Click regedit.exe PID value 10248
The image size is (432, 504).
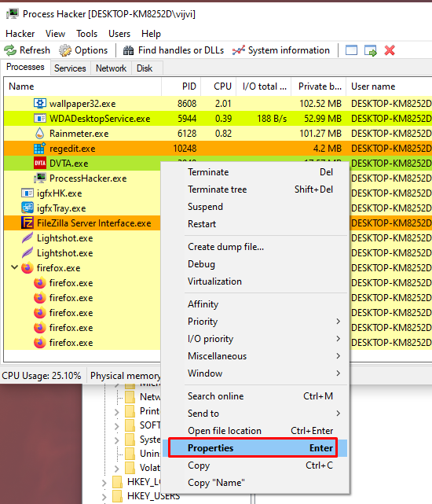185,148
